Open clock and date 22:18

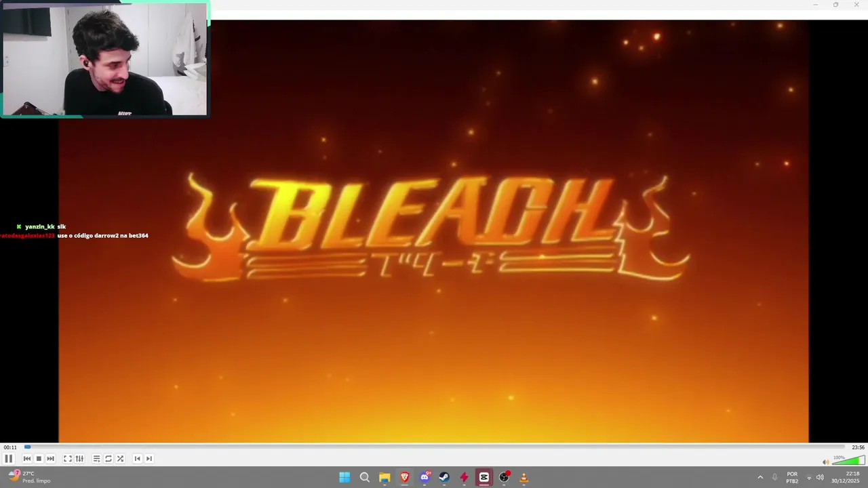[846, 477]
